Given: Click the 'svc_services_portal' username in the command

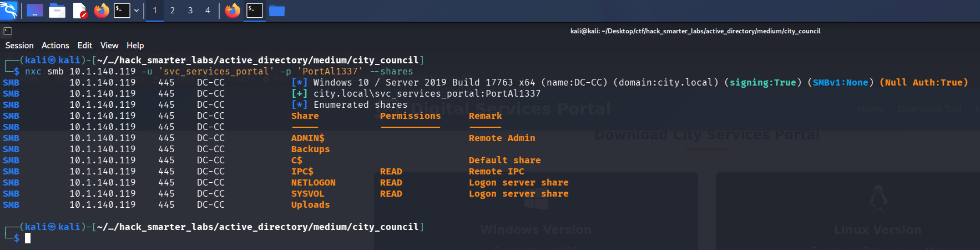Looking at the screenshot, I should tap(216, 71).
